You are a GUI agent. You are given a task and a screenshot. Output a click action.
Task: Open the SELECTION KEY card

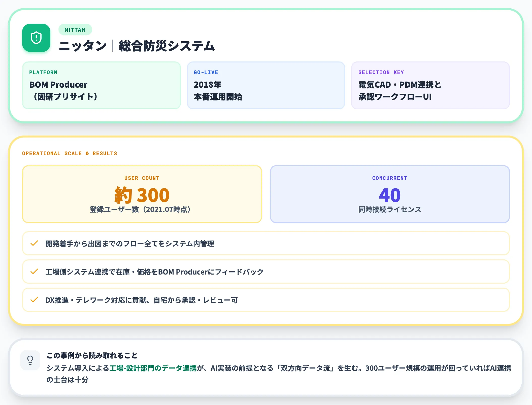[x=430, y=85]
